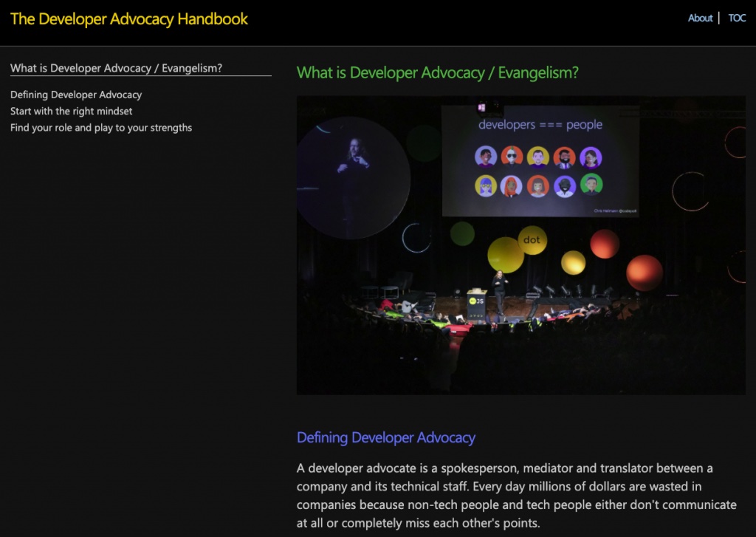756x537 pixels.
Task: Open 'Find your role and play to your strengths'
Action: click(x=101, y=127)
